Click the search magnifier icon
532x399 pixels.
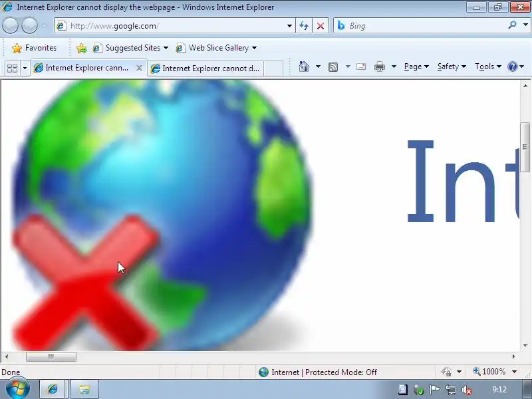pyautogui.click(x=512, y=25)
